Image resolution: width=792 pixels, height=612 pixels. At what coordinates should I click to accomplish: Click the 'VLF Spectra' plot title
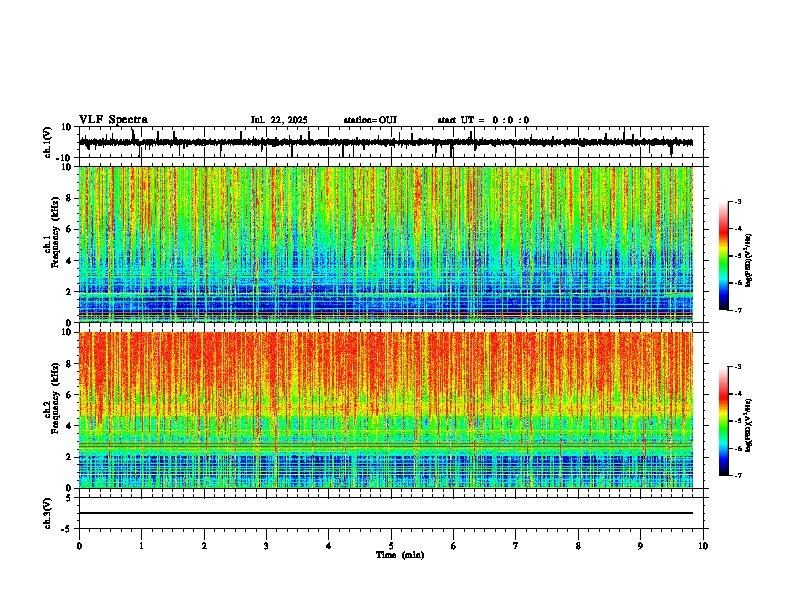pyautogui.click(x=113, y=119)
